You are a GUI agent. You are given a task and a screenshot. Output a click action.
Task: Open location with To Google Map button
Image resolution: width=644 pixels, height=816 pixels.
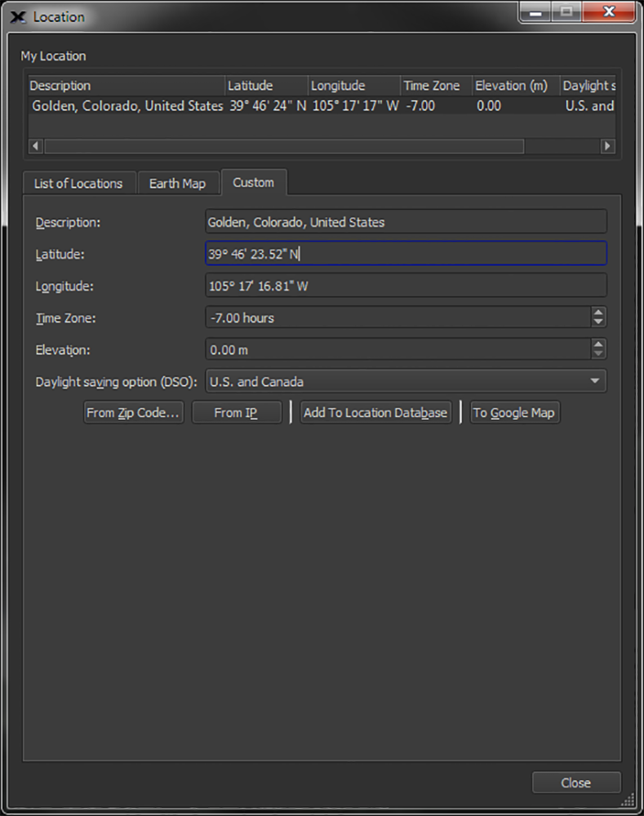point(514,412)
